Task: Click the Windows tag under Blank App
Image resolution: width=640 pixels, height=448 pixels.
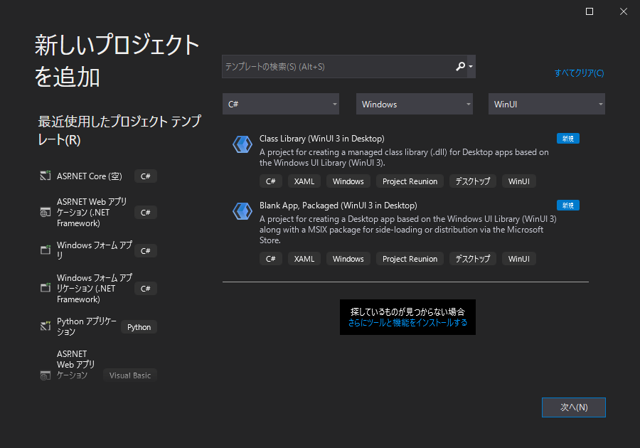Action: point(348,259)
